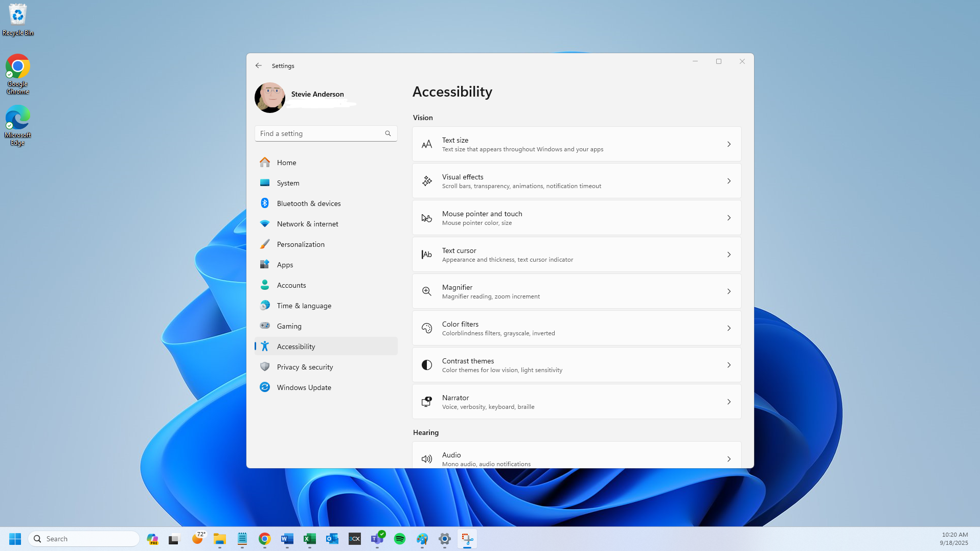Open Time & language settings
Image resolution: width=980 pixels, height=551 pixels.
click(x=326, y=306)
